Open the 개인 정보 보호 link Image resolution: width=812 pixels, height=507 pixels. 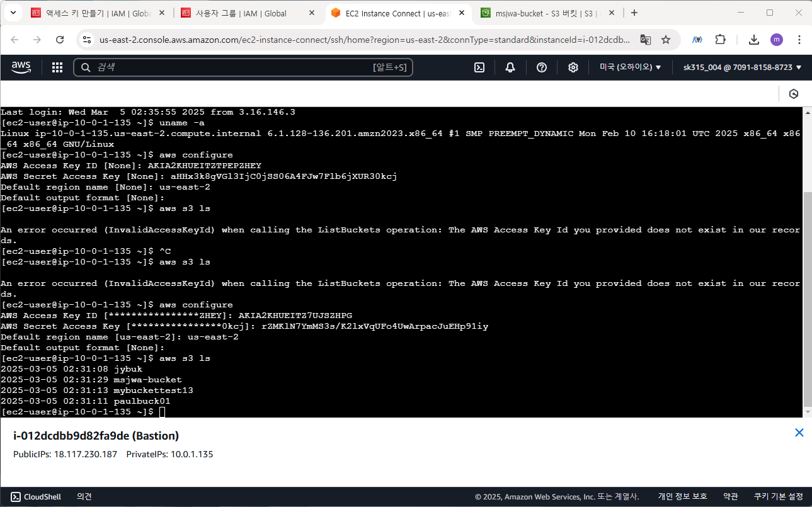coord(683,497)
